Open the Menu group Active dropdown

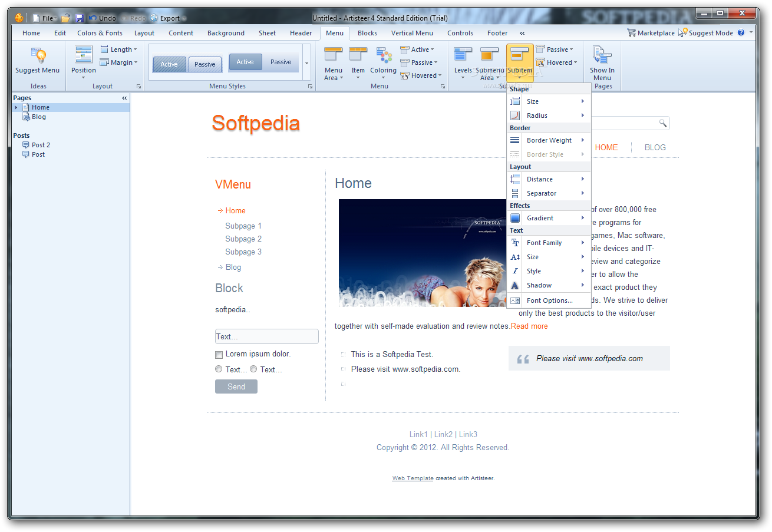coord(417,49)
